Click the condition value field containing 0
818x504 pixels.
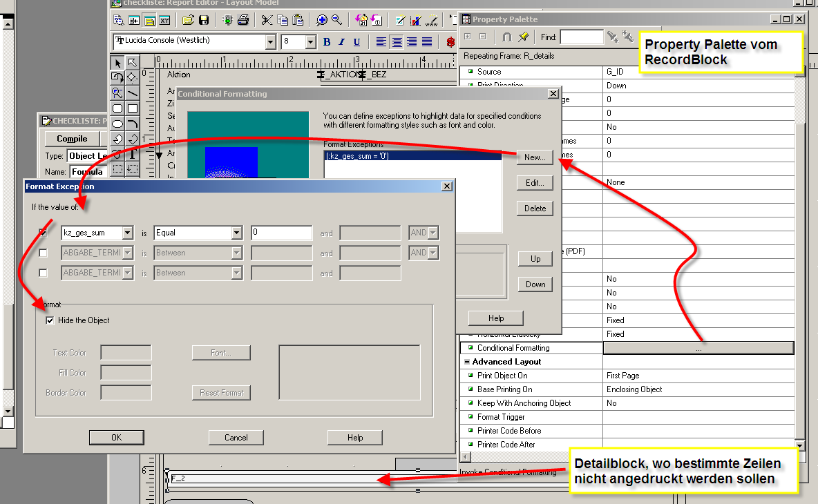282,233
